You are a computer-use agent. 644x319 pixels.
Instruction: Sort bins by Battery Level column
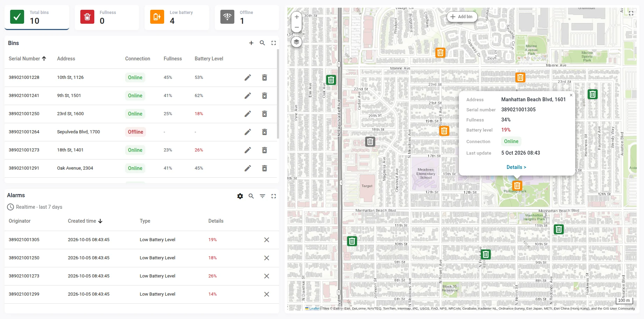coord(209,59)
